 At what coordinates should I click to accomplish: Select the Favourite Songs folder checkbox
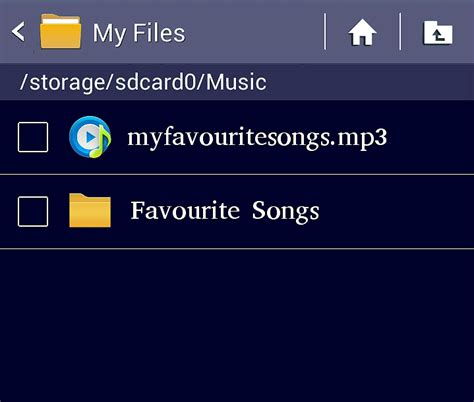click(33, 212)
